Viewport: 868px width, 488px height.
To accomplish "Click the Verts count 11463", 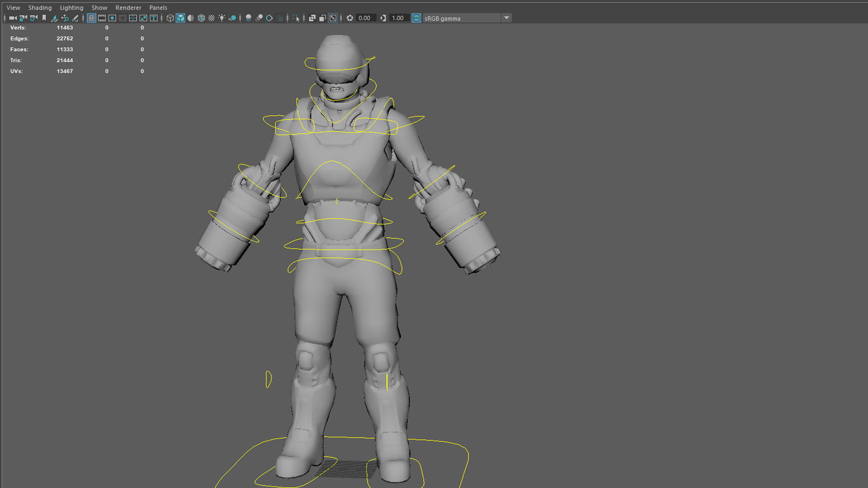I will click(x=65, y=28).
